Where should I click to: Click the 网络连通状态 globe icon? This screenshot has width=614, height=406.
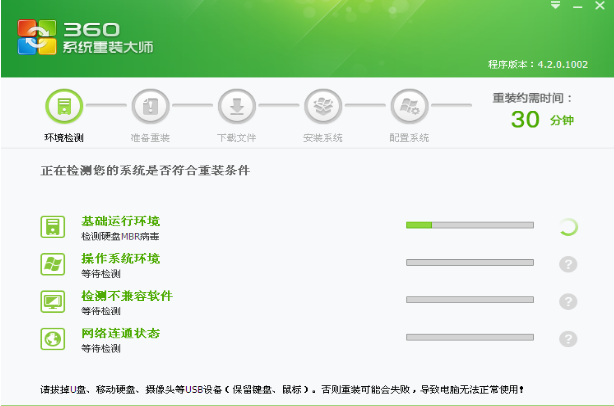(x=53, y=338)
